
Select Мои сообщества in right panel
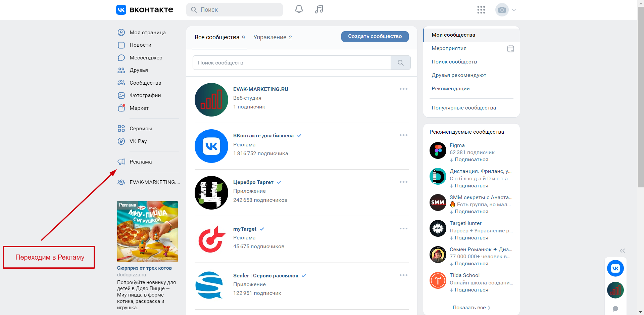tap(472, 35)
